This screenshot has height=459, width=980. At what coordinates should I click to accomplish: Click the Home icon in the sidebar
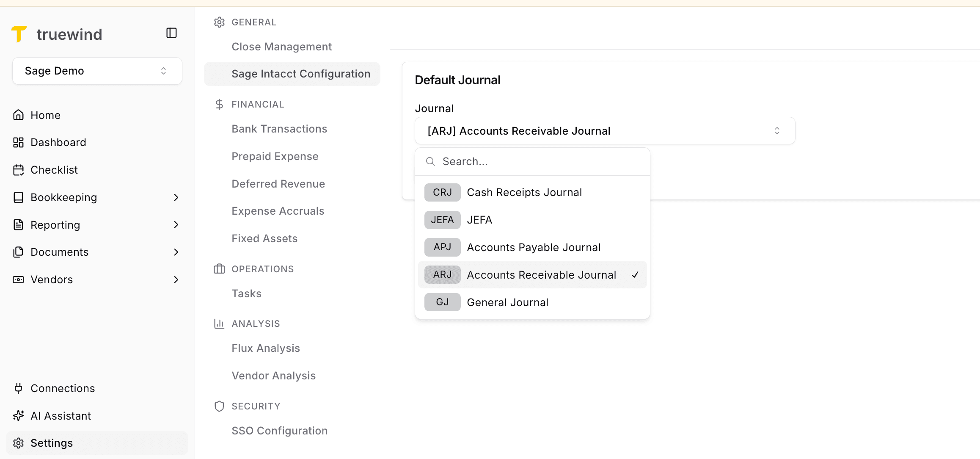tap(18, 115)
